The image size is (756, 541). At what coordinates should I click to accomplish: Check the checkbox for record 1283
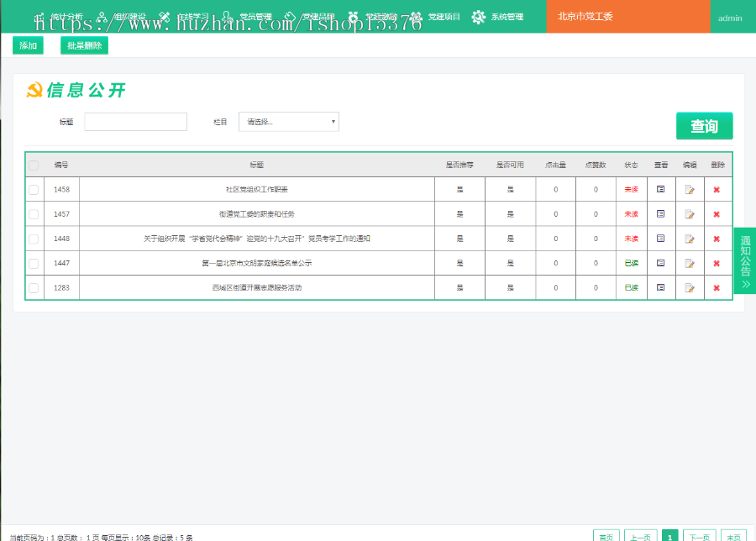[x=34, y=288]
